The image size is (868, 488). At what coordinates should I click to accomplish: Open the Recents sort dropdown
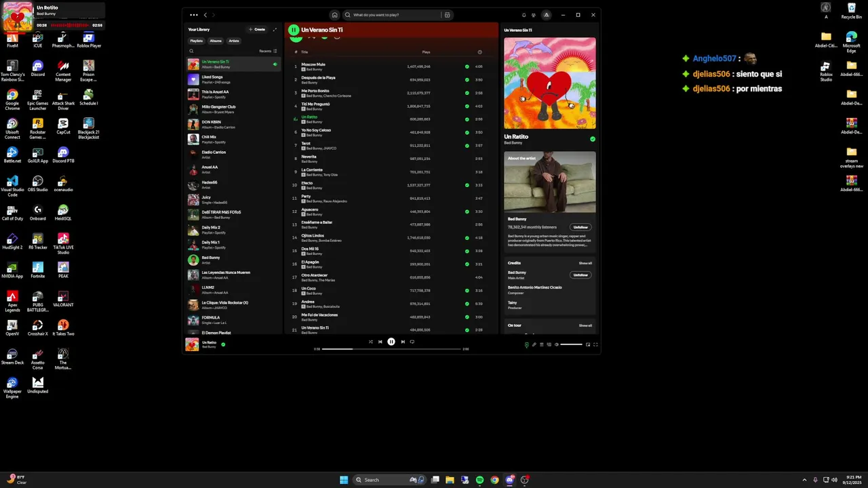tap(268, 51)
